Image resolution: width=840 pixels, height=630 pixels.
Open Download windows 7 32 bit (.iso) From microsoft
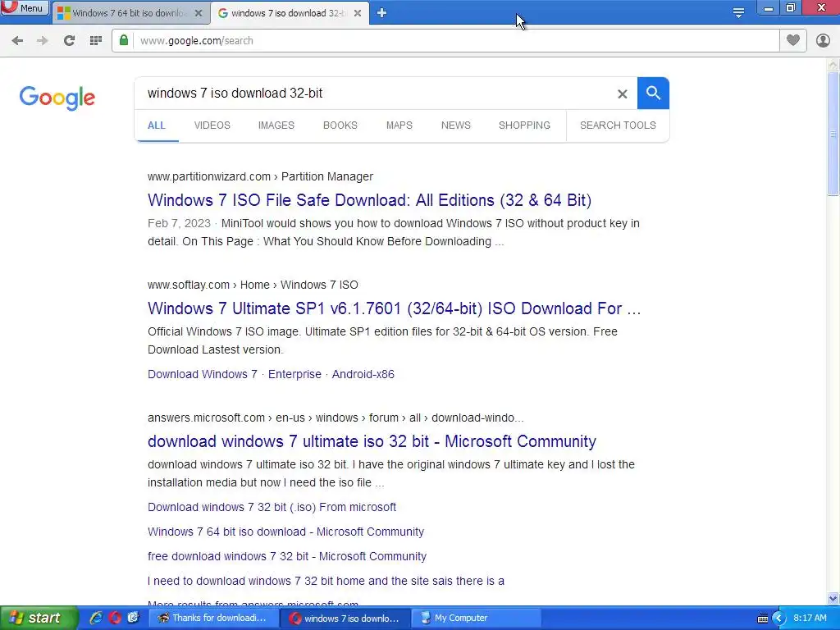[272, 507]
